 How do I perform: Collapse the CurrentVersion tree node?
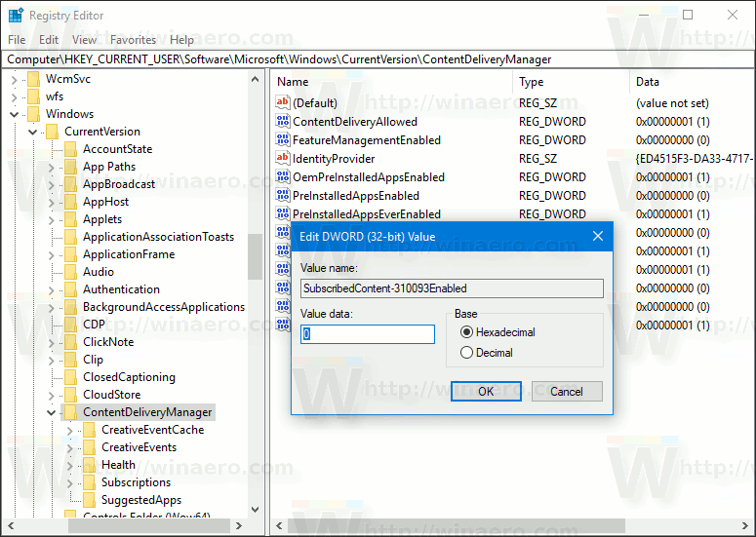point(33,132)
